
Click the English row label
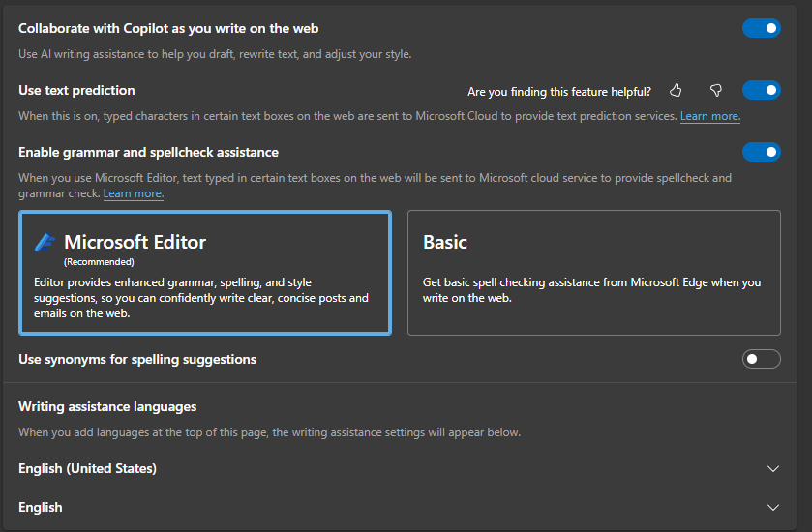point(41,507)
